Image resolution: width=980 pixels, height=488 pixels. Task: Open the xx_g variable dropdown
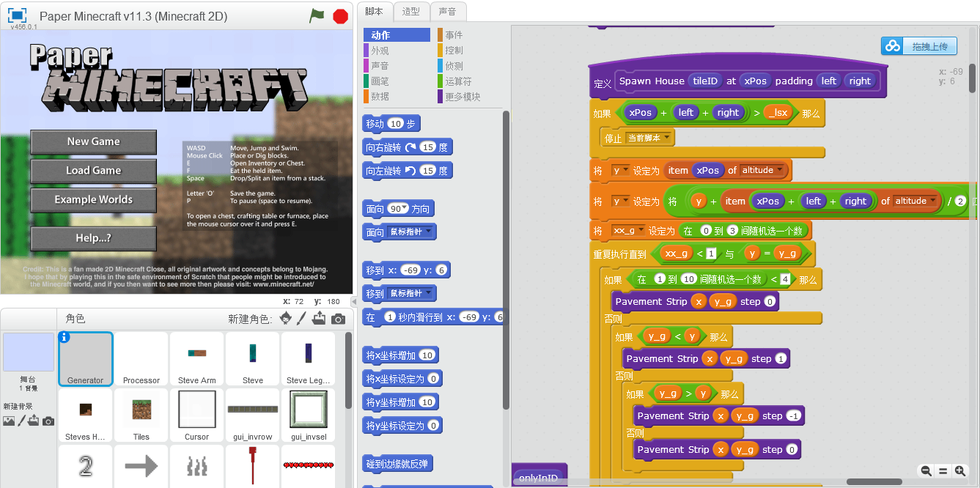(x=628, y=231)
